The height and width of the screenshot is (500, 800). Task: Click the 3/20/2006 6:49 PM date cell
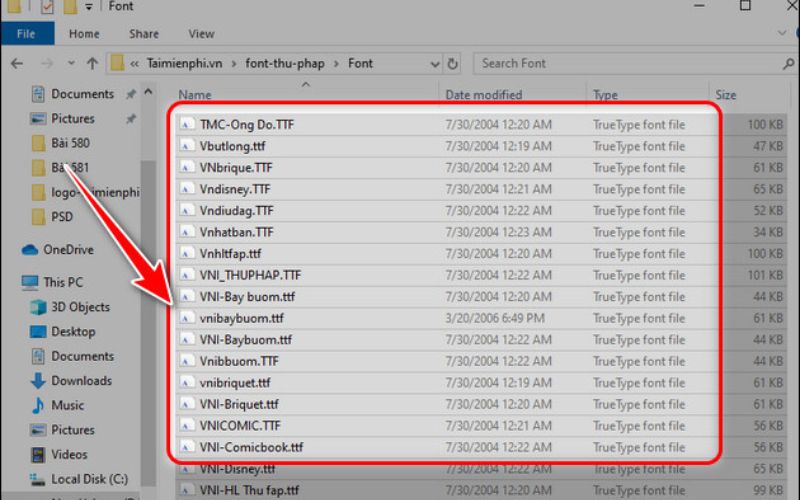(x=495, y=318)
